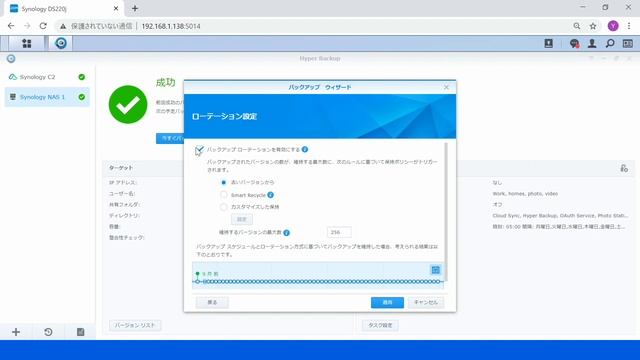Click the settings button under customized retention
The width and height of the screenshot is (640, 360).
242,220
